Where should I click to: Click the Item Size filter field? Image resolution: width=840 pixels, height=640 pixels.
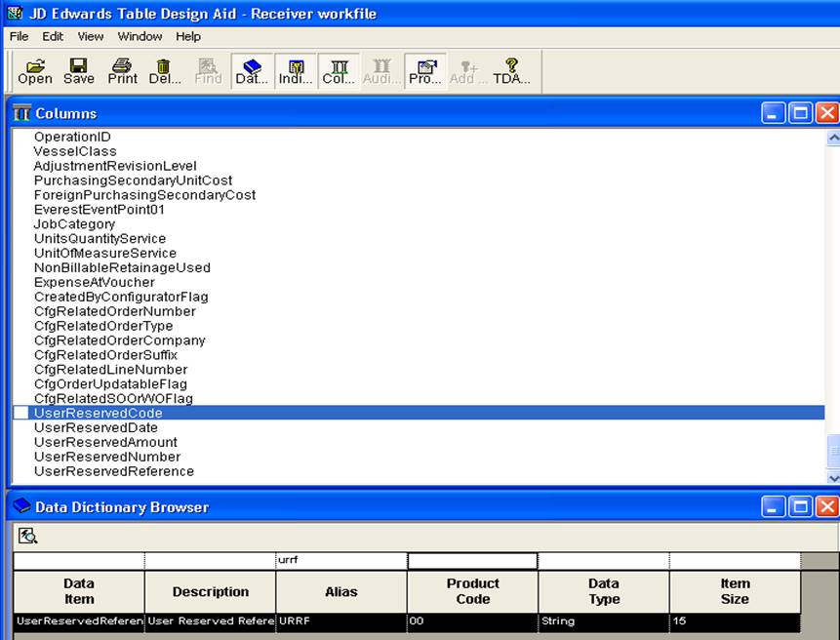[x=735, y=560]
